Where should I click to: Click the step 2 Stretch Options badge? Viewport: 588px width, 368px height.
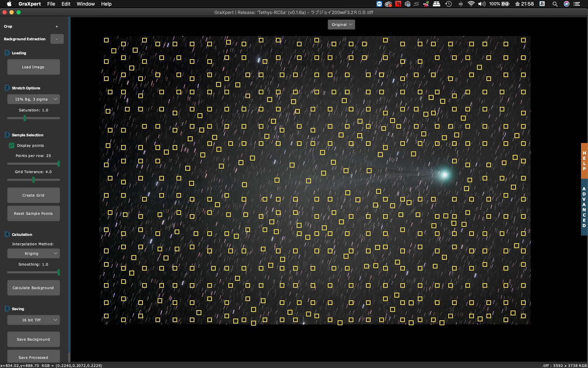coord(7,88)
